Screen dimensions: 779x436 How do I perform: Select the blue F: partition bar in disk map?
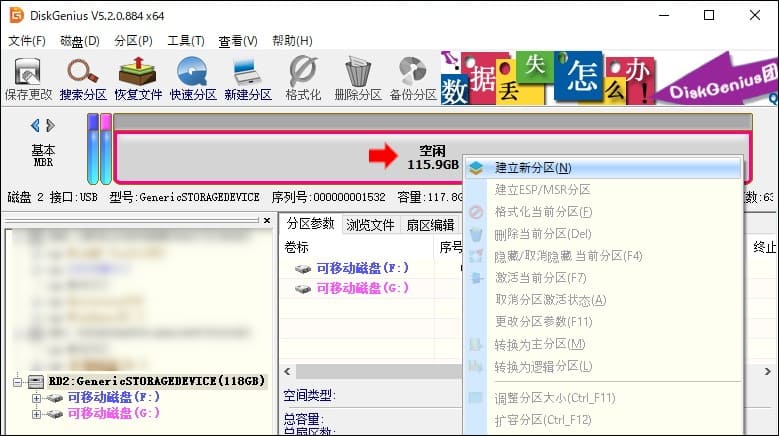tap(93, 149)
